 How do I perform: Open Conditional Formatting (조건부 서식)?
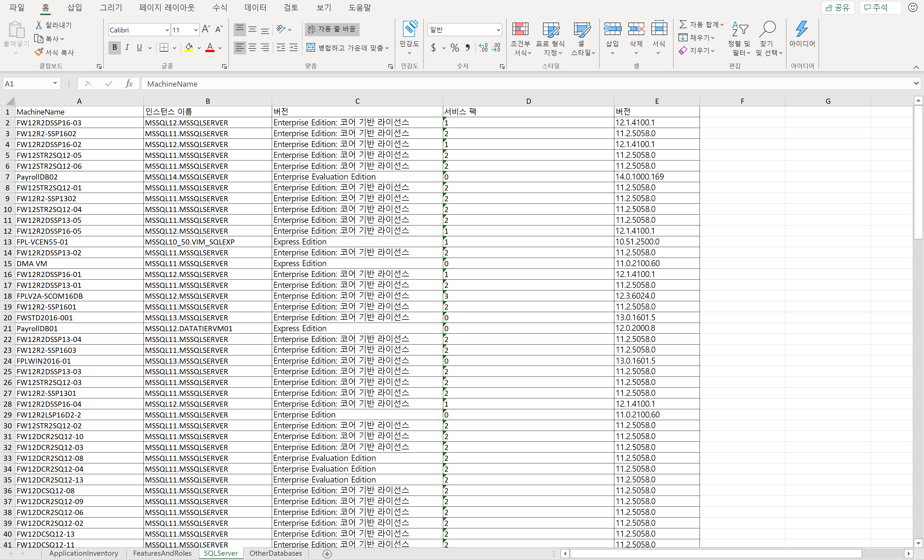tap(521, 38)
